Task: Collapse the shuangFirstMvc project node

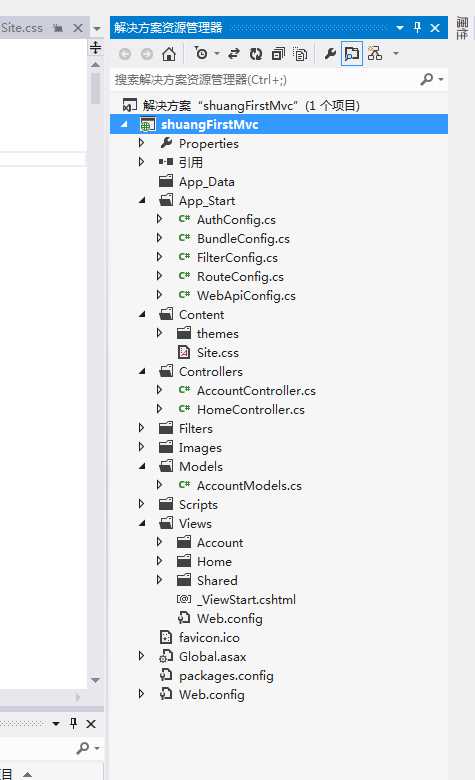Action: [x=124, y=124]
